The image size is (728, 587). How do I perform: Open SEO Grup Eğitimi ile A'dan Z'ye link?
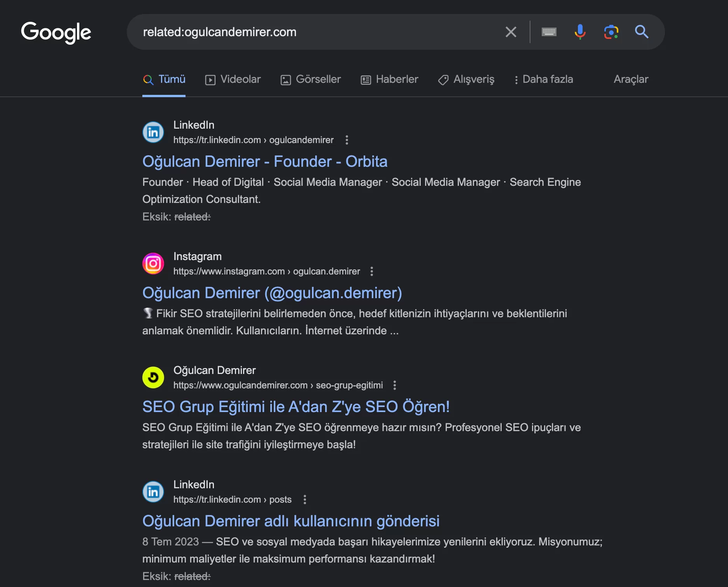click(296, 407)
